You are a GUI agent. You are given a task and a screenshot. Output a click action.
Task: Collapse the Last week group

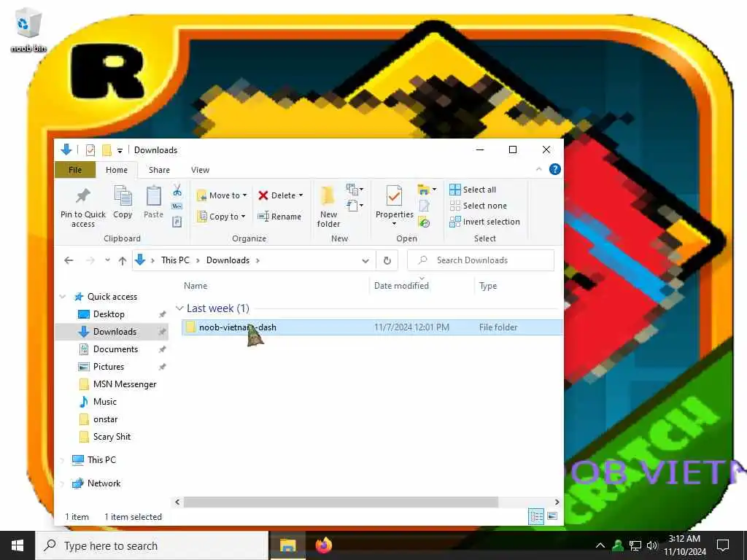(x=179, y=308)
